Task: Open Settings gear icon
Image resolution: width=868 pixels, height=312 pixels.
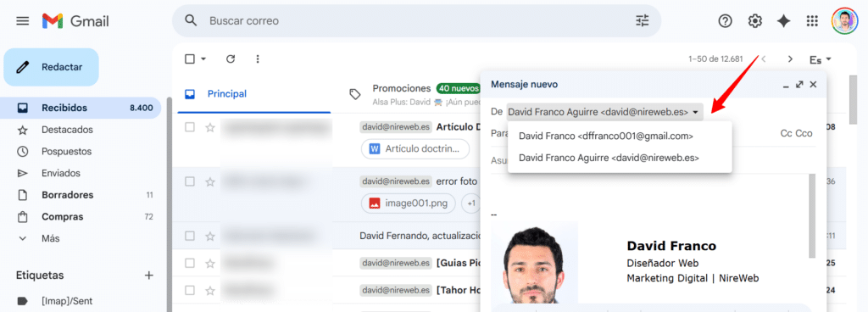Action: click(x=755, y=21)
